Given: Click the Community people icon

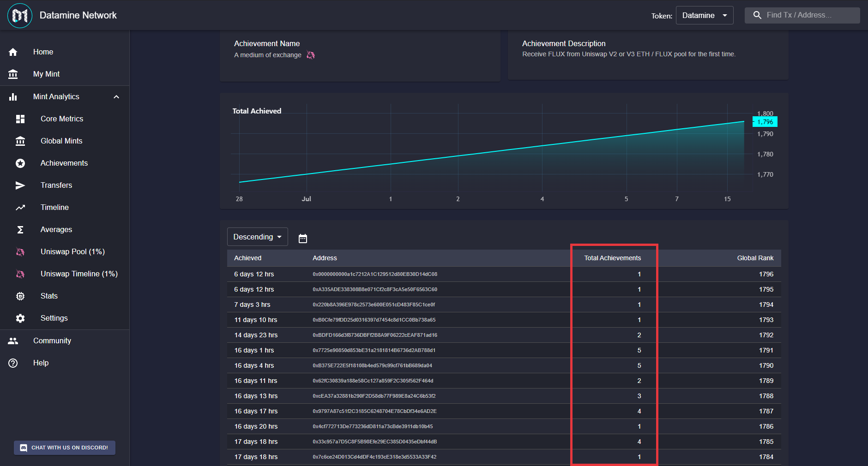Looking at the screenshot, I should [x=13, y=341].
